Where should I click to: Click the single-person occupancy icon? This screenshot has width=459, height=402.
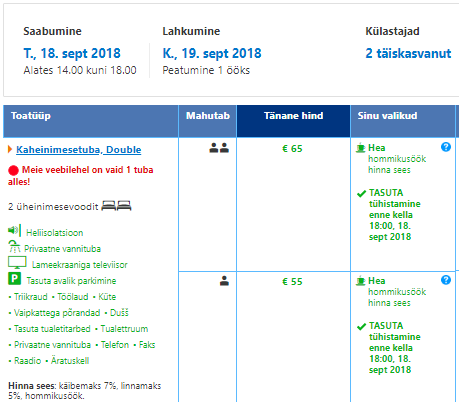224,281
